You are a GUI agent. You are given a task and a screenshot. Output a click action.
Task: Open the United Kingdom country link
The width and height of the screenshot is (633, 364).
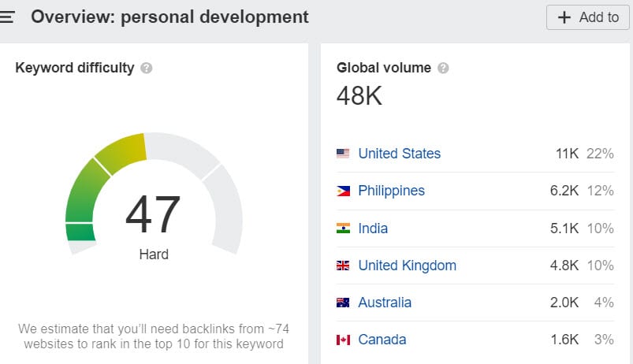click(x=407, y=266)
